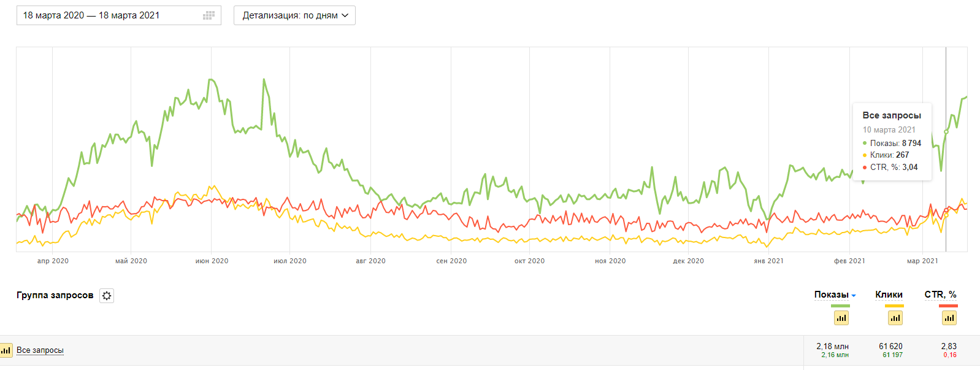Screen dimensions: 980x370
Task: Click the yellow Клики color bar
Action: tap(894, 306)
